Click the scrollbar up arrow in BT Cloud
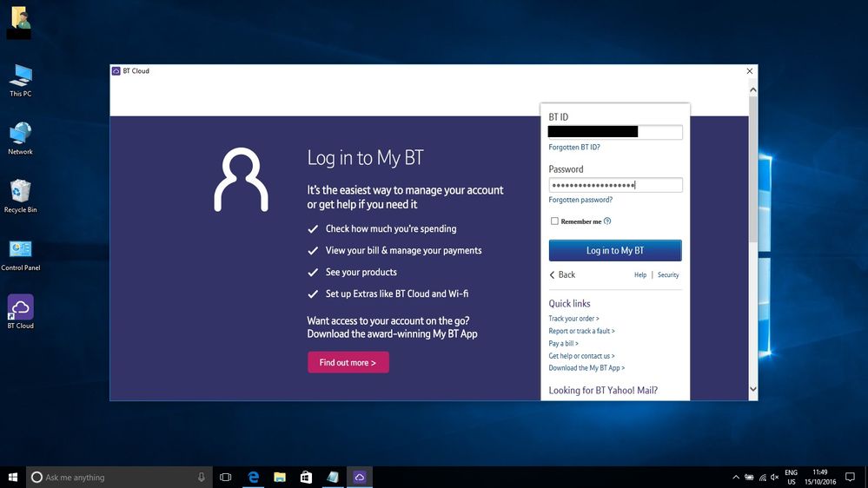The height and width of the screenshot is (488, 868). [752, 89]
